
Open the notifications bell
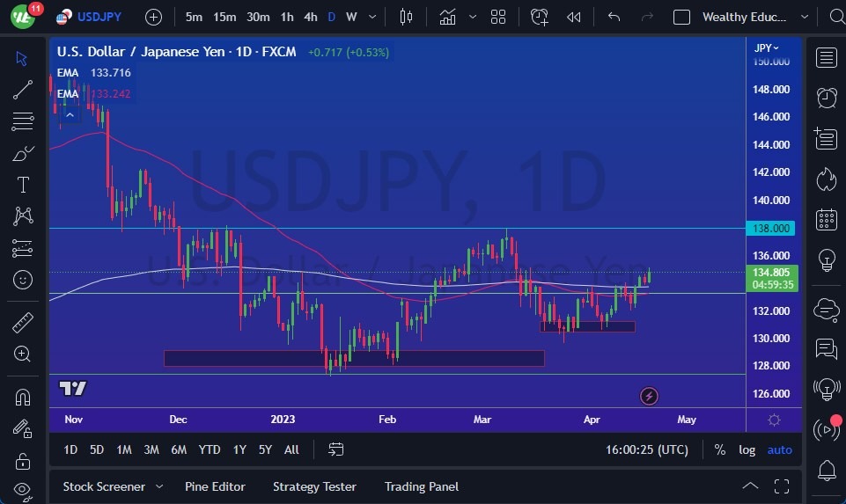(827, 471)
